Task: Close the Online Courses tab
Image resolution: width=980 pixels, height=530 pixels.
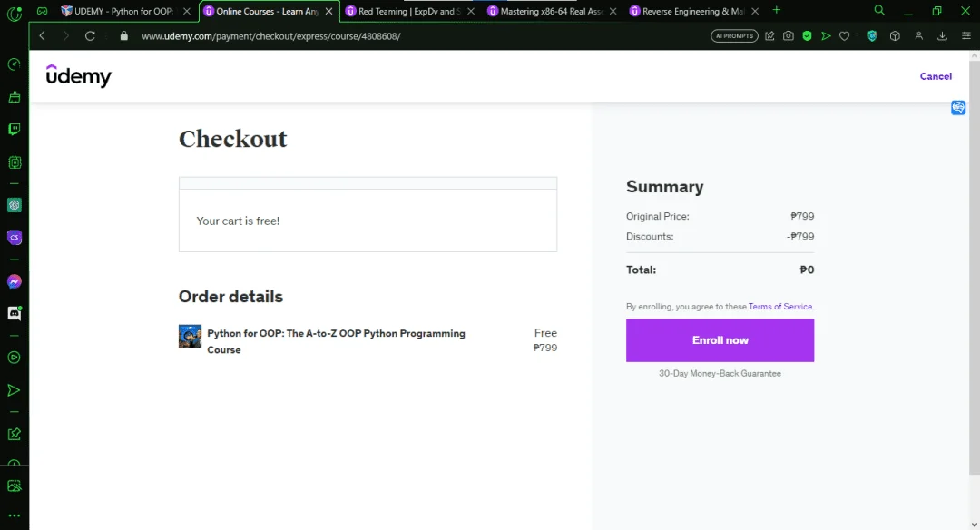Action: (328, 11)
